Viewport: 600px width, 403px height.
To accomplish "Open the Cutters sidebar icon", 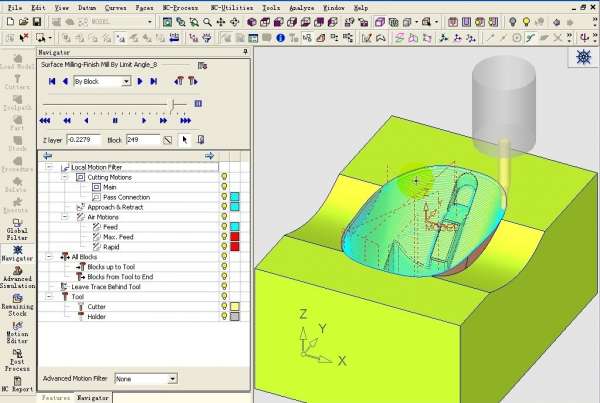I will click(x=17, y=82).
